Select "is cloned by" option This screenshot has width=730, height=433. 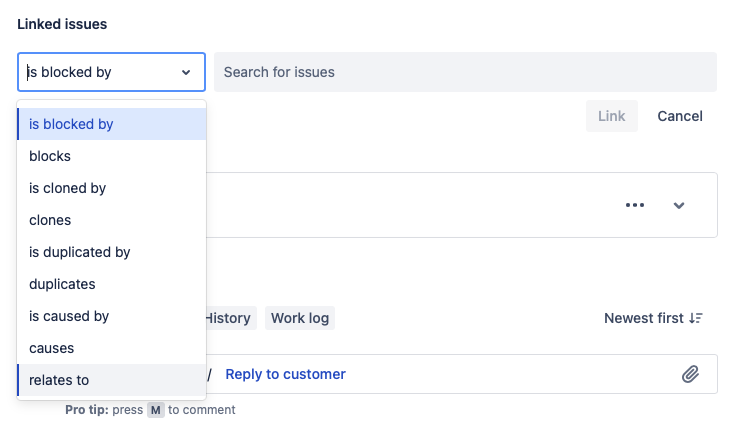click(x=111, y=188)
